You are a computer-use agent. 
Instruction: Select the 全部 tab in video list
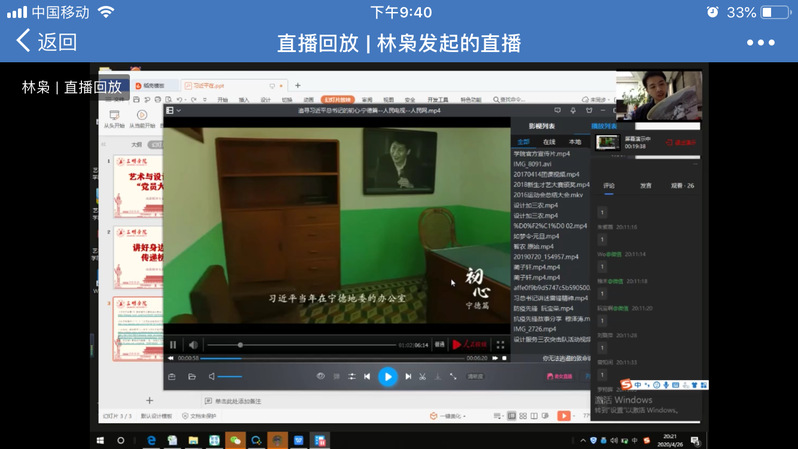523,142
